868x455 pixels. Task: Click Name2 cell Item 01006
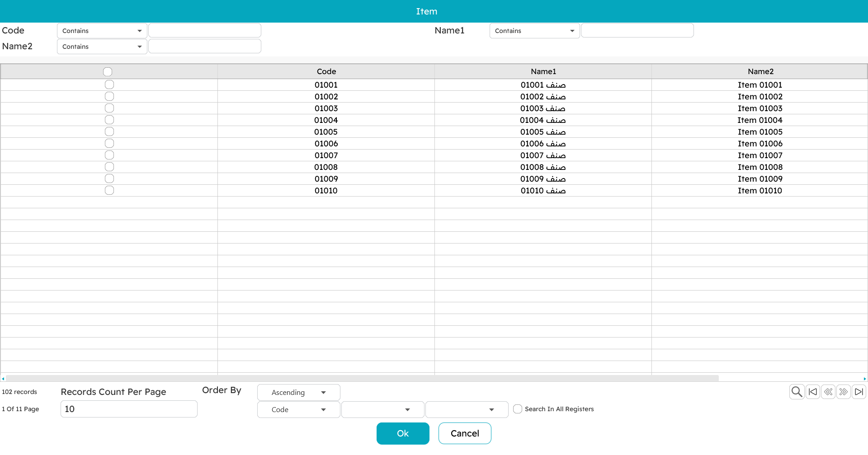[760, 144]
